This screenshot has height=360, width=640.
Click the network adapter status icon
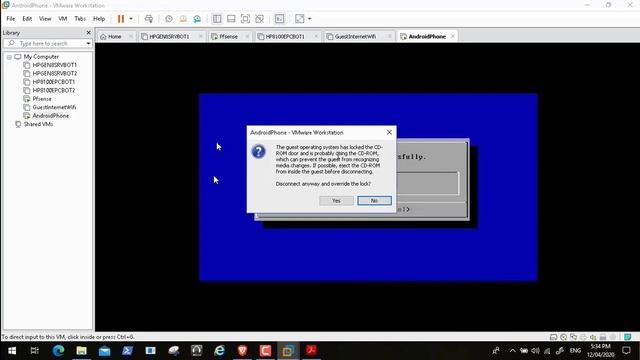click(x=573, y=337)
